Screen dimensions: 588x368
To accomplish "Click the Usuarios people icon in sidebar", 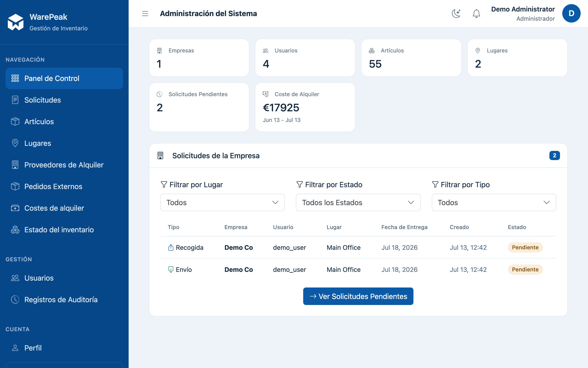I will (x=15, y=278).
